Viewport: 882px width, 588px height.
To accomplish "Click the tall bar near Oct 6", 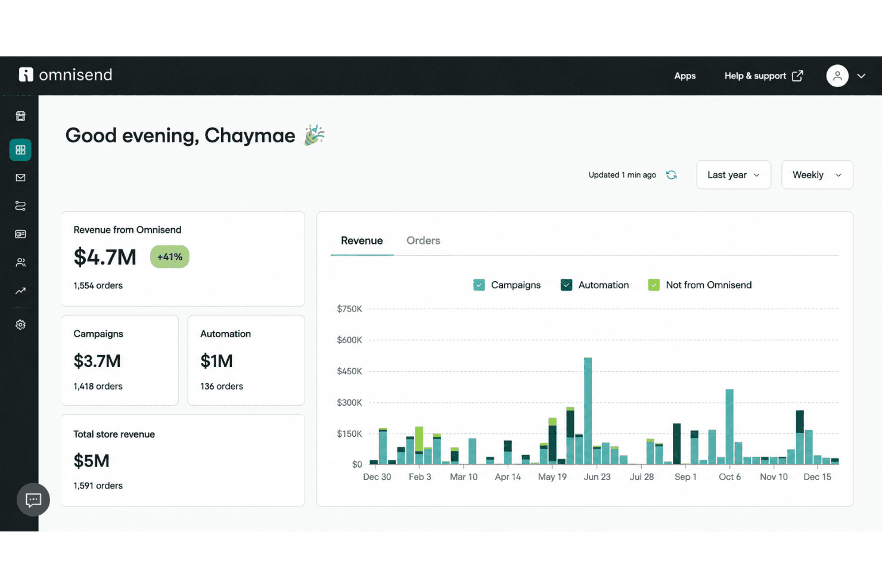I will click(729, 427).
